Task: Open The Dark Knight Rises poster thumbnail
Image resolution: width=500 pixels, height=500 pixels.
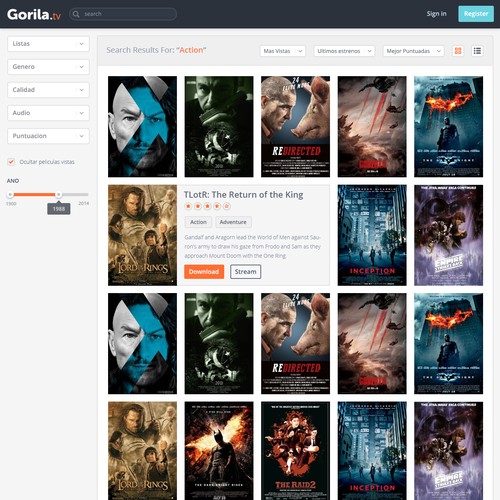Action: [219, 451]
